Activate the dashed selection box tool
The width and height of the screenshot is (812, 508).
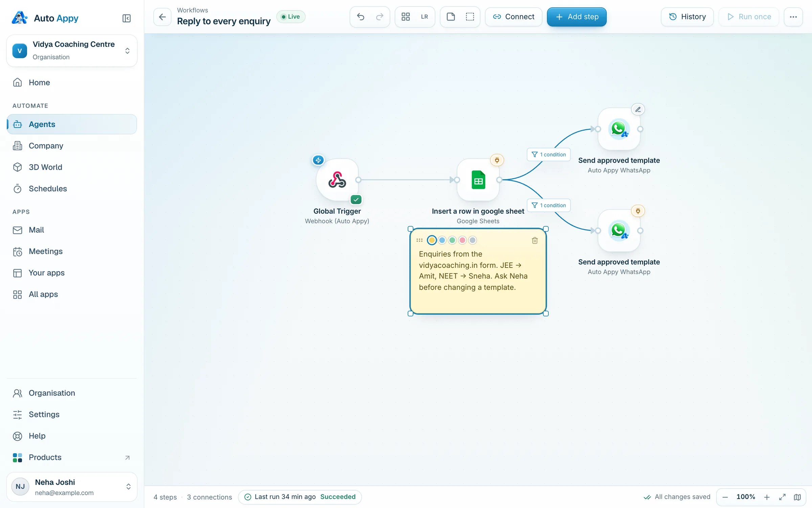(470, 17)
